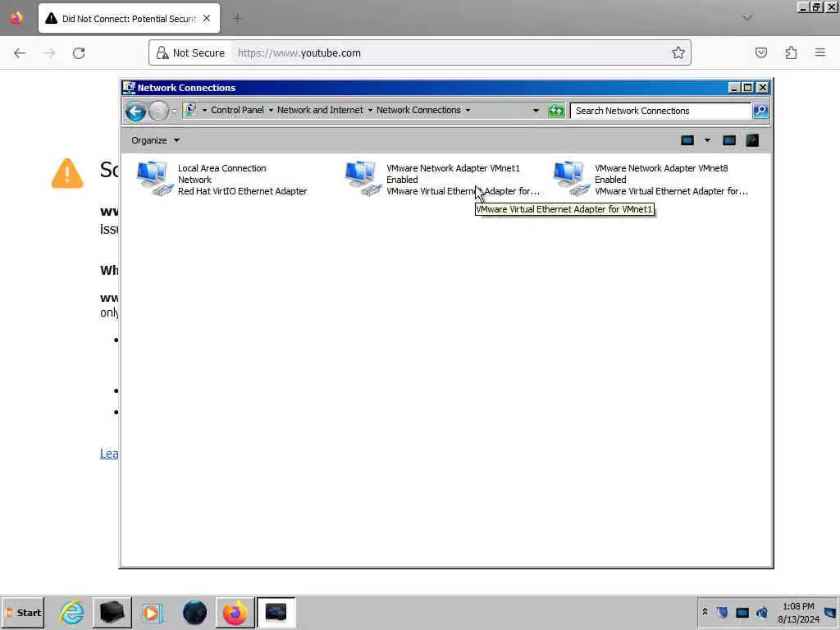
Task: Switch to Firefox in the taskbar
Action: (235, 613)
